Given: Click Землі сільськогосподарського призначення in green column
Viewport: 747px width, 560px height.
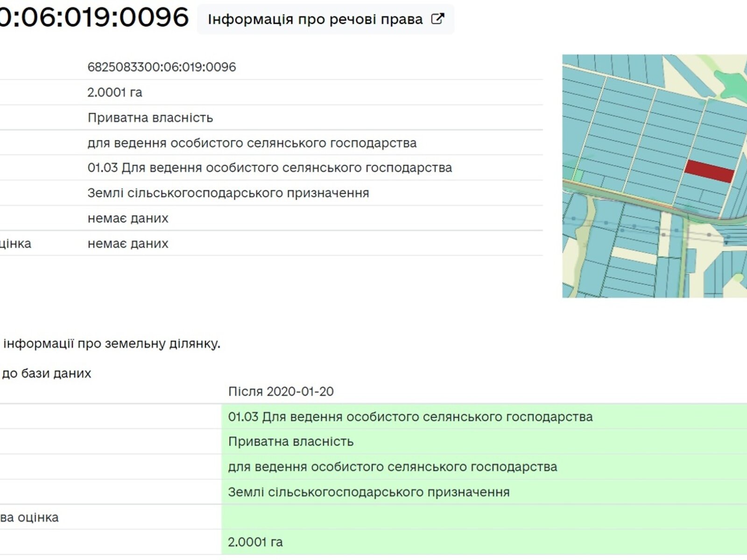Looking at the screenshot, I should coord(368,492).
